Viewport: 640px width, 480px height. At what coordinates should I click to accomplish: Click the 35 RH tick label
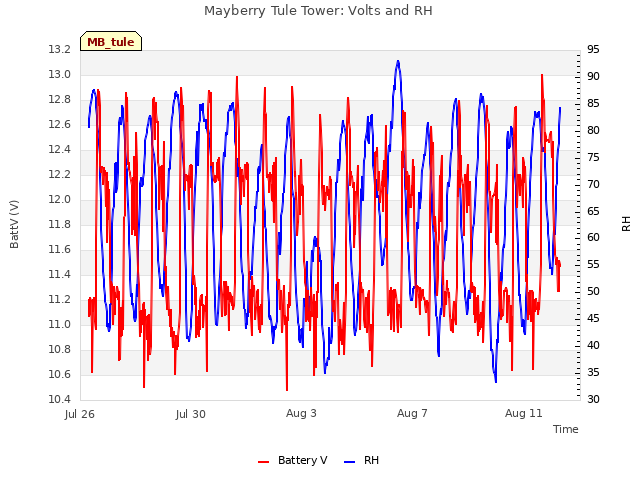point(593,372)
